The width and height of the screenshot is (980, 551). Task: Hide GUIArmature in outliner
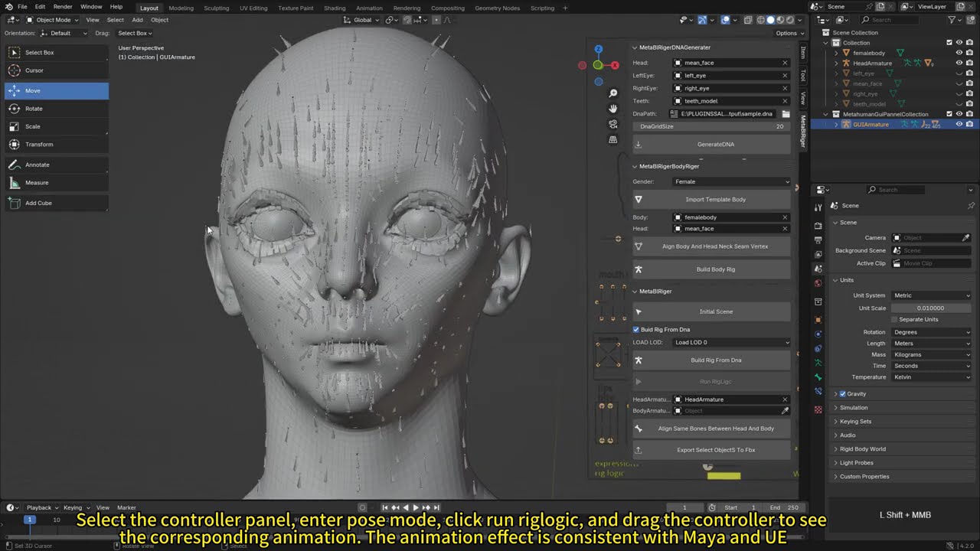pyautogui.click(x=959, y=124)
